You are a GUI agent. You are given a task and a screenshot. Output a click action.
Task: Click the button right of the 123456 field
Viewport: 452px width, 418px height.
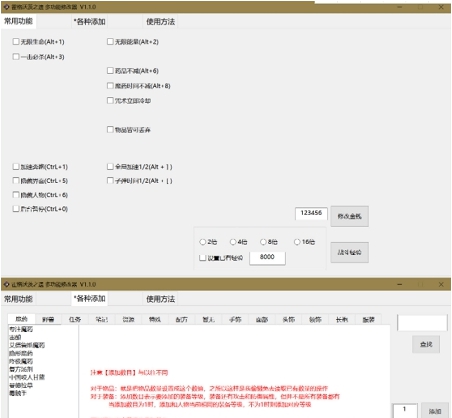349,216
